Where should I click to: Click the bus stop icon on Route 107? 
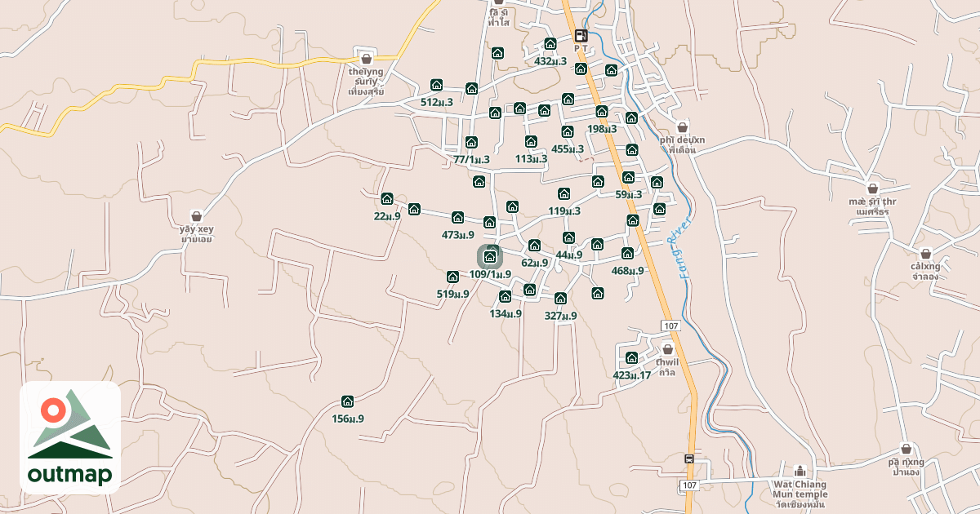[x=690, y=459]
